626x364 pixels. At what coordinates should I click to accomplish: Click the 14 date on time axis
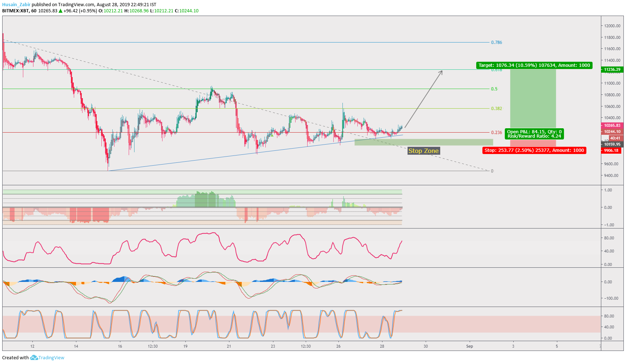tap(76, 346)
